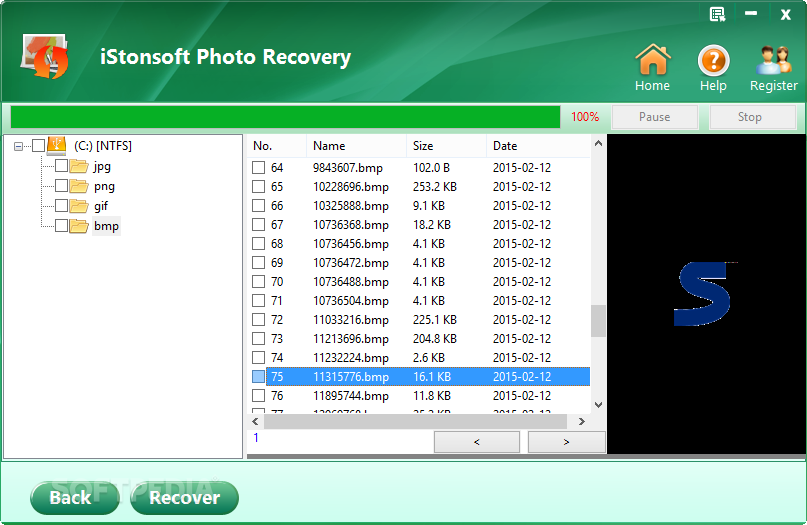Image resolution: width=807 pixels, height=525 pixels.
Task: Go to next page with > button
Action: pos(566,442)
